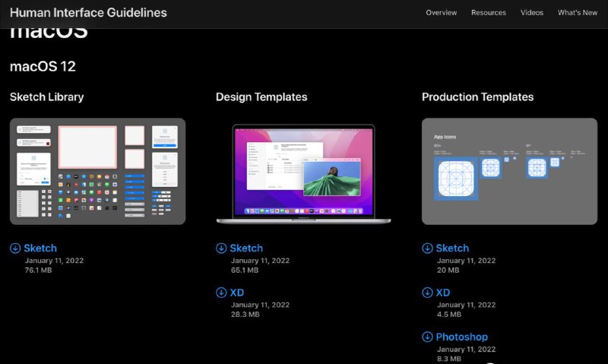This screenshot has width=608, height=364.
Task: Go to the Resources navigation item
Action: (488, 13)
